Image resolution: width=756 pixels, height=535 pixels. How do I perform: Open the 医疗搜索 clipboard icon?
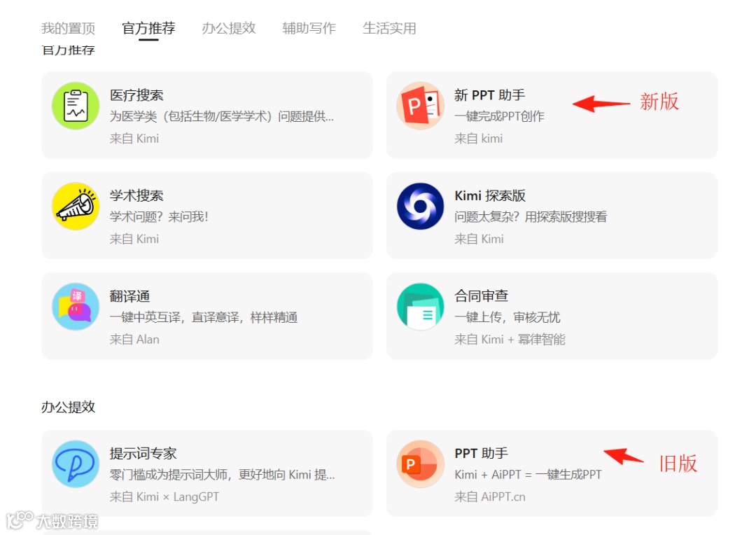click(x=76, y=106)
